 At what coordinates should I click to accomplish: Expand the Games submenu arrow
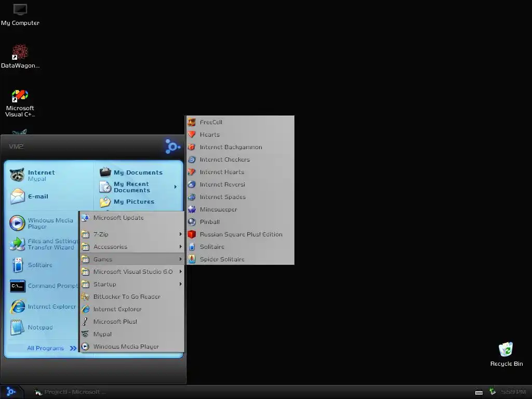180,259
